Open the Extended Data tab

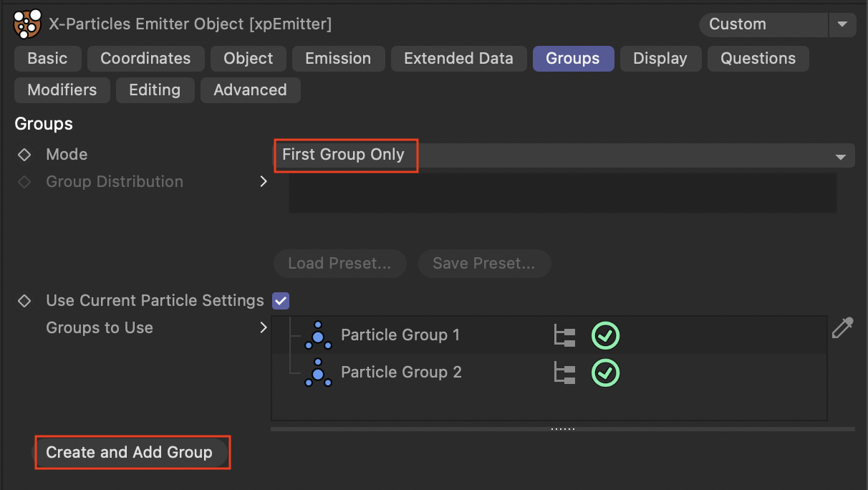(x=458, y=59)
